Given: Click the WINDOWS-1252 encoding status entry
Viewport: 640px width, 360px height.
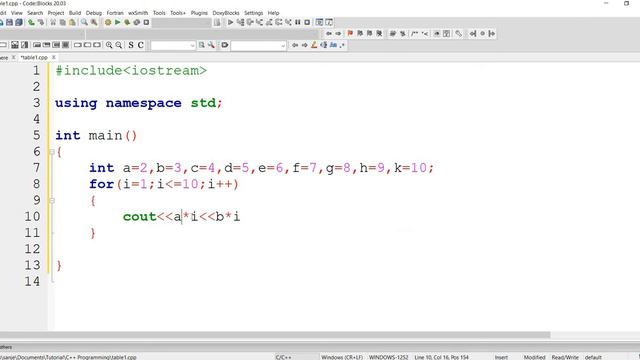Looking at the screenshot, I should click(389, 357).
